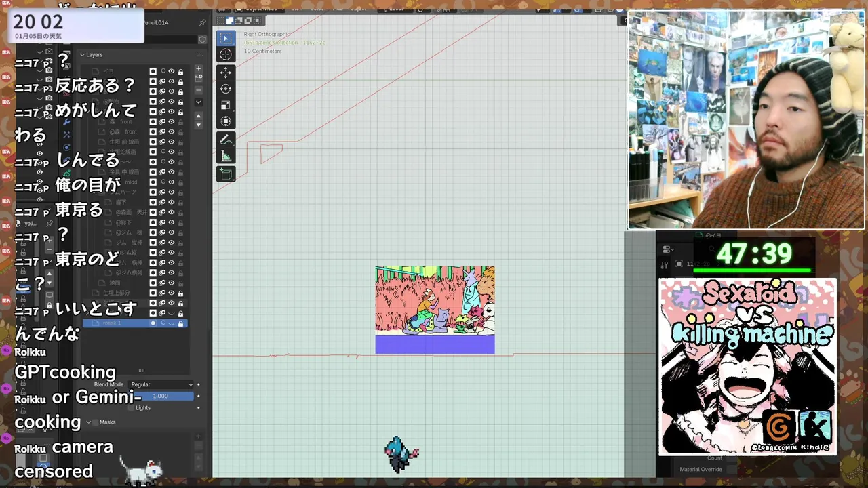Select the Annotate pencil tool
Image resolution: width=868 pixels, height=488 pixels.
226,140
